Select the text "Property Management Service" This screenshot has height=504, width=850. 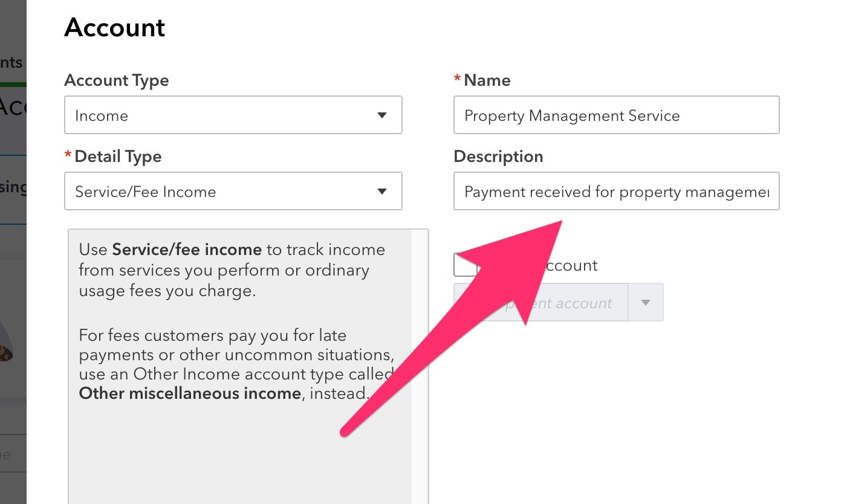click(x=572, y=115)
